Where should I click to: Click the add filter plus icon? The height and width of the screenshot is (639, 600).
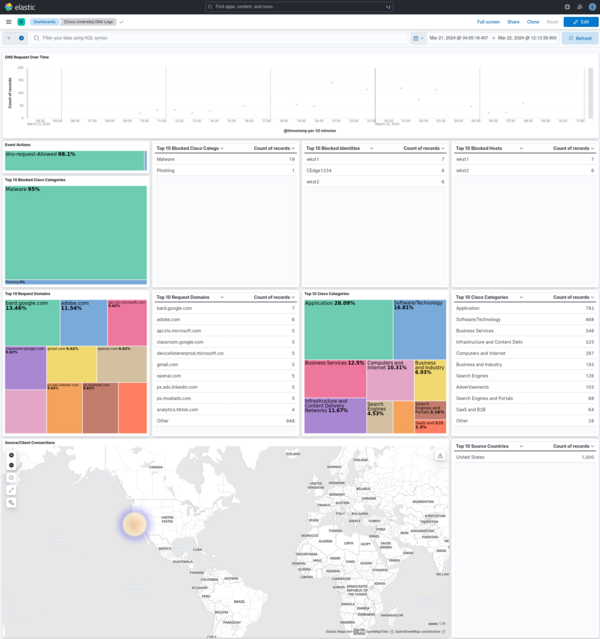(x=21, y=38)
